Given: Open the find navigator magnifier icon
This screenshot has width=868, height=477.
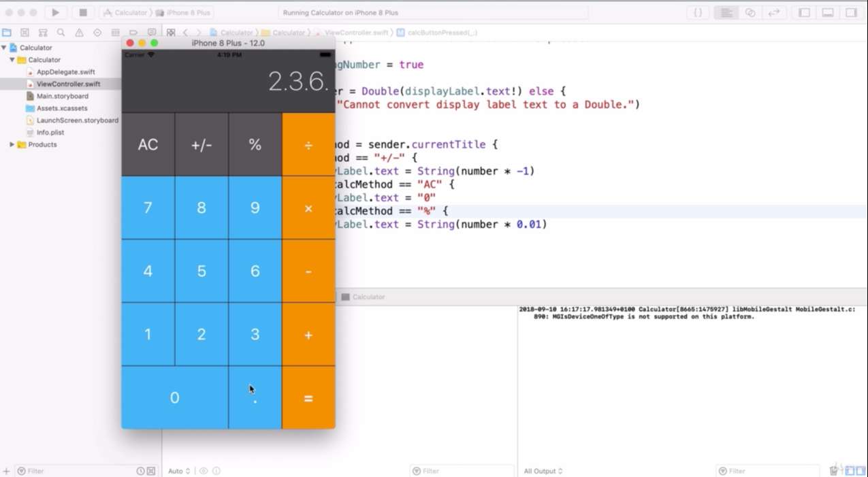Looking at the screenshot, I should [x=61, y=32].
